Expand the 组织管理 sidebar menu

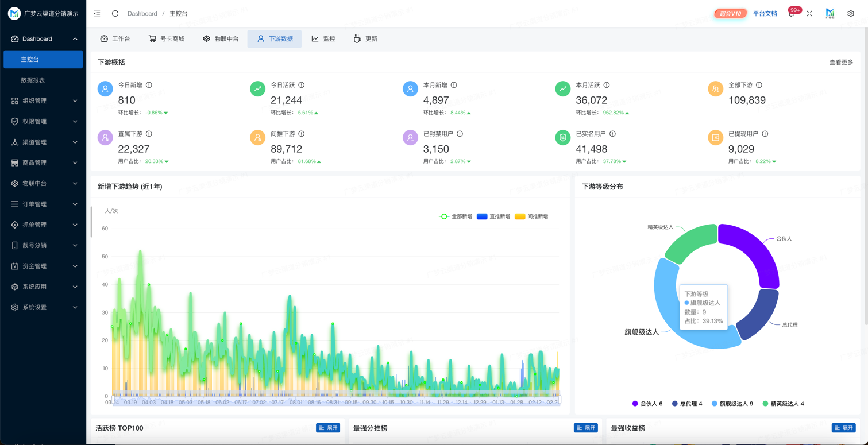tap(43, 100)
